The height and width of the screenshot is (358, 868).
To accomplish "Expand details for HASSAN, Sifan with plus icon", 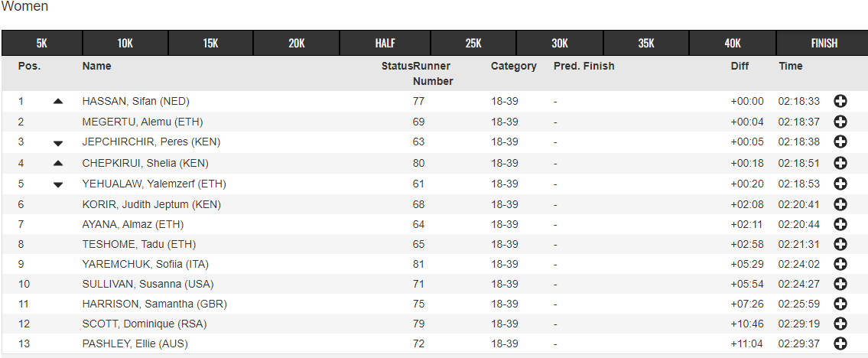I will point(840,101).
